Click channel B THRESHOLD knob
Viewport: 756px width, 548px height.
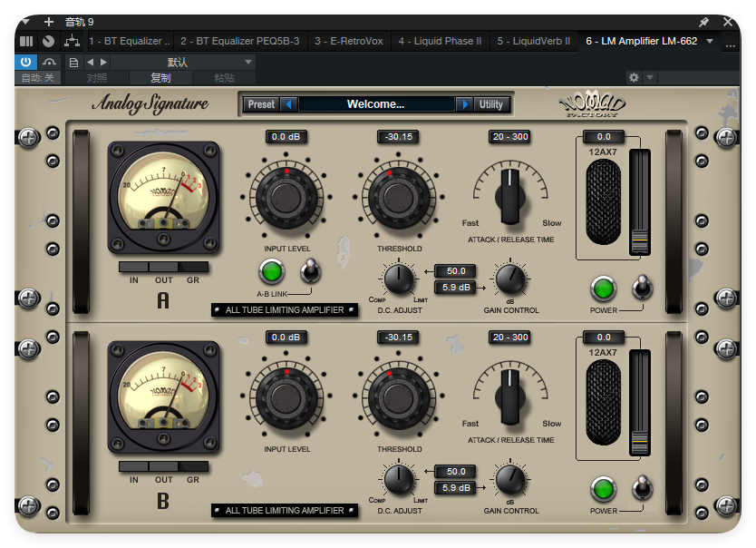(x=399, y=398)
